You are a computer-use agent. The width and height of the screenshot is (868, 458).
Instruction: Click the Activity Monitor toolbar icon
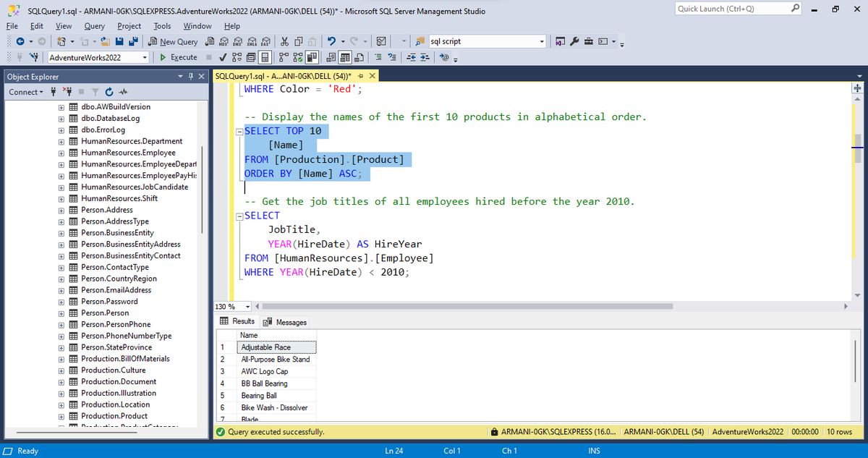(381, 41)
